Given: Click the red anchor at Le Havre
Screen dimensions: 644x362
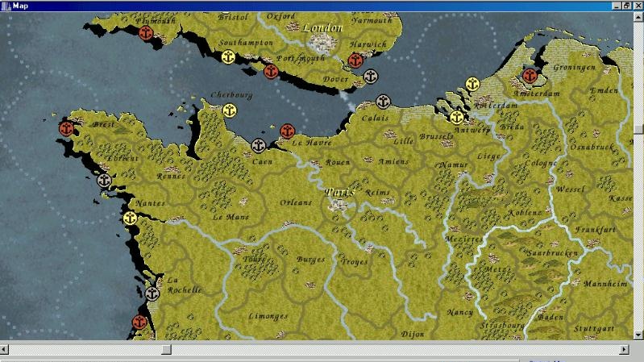Looking at the screenshot, I should [x=288, y=130].
